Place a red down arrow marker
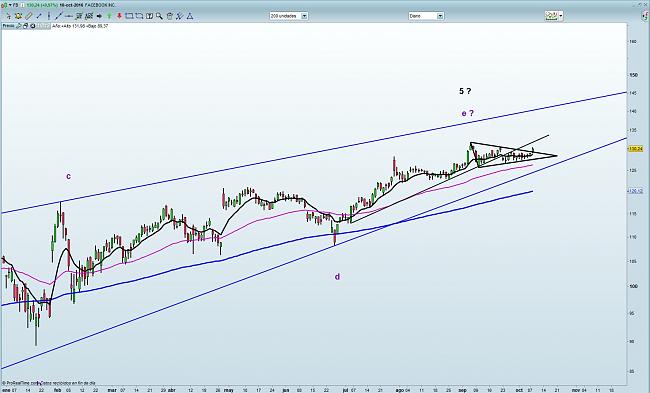Viewport: 650px width, 393px height. pos(119,16)
